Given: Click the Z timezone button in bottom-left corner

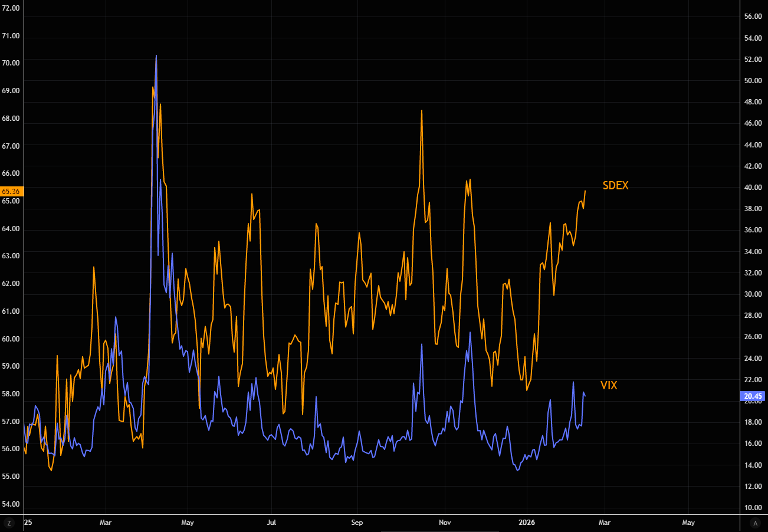Looking at the screenshot, I should [9, 523].
